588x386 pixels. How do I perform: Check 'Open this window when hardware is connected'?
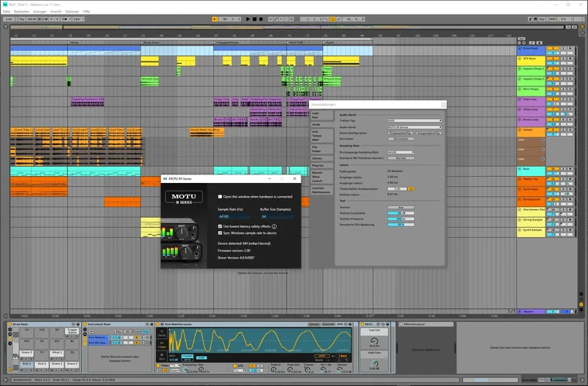220,196
